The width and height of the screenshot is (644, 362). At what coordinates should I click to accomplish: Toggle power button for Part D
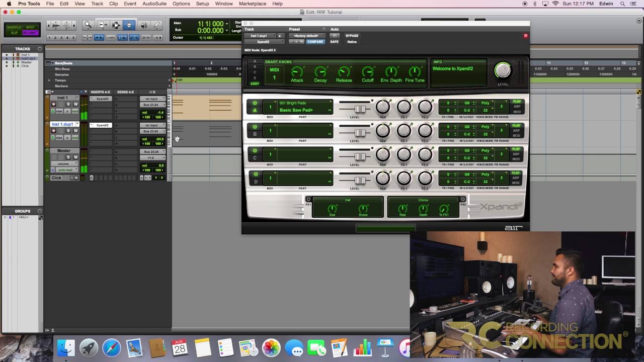[x=255, y=174]
